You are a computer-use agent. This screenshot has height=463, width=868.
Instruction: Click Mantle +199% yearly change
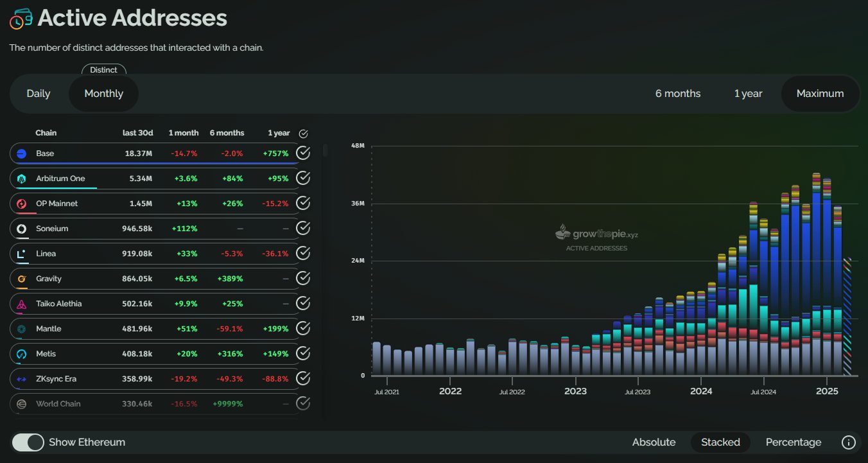(x=277, y=329)
